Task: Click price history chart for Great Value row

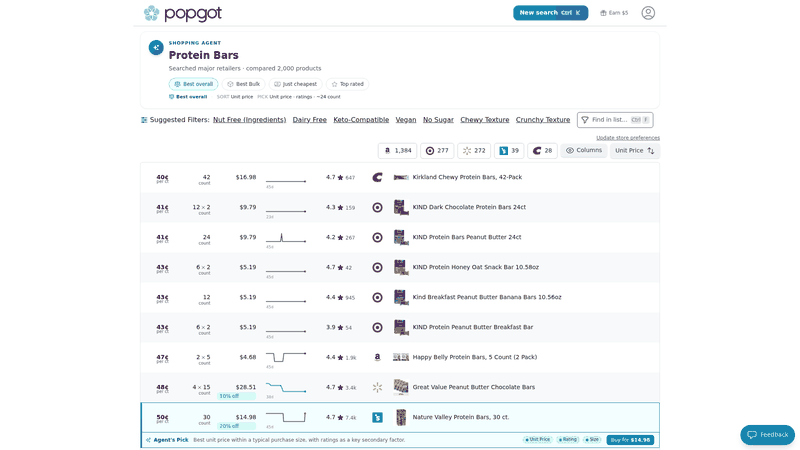Action: [x=286, y=387]
